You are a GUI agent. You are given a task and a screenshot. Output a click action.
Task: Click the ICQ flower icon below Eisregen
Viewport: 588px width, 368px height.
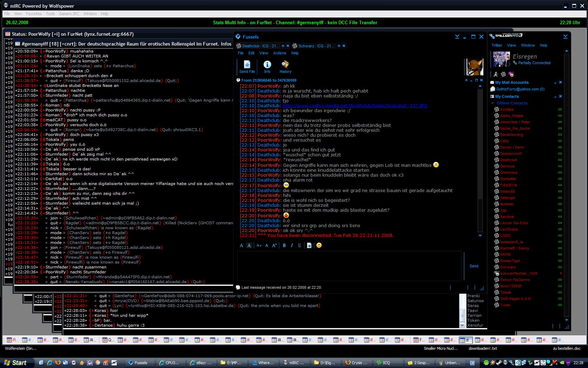503,74
